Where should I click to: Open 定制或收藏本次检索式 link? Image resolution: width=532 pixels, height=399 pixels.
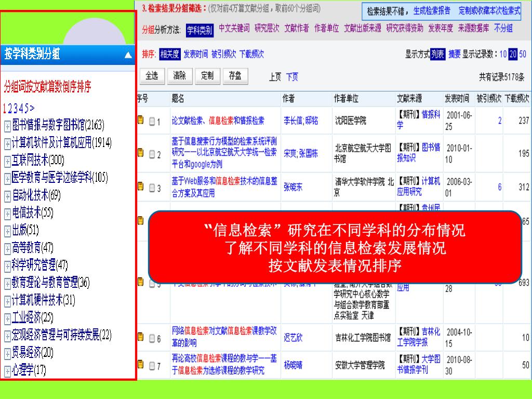(x=489, y=11)
